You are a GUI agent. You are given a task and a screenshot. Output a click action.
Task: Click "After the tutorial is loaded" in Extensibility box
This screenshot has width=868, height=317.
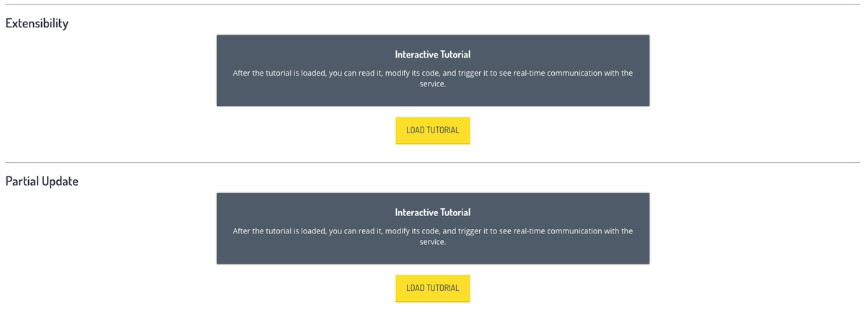(x=279, y=73)
